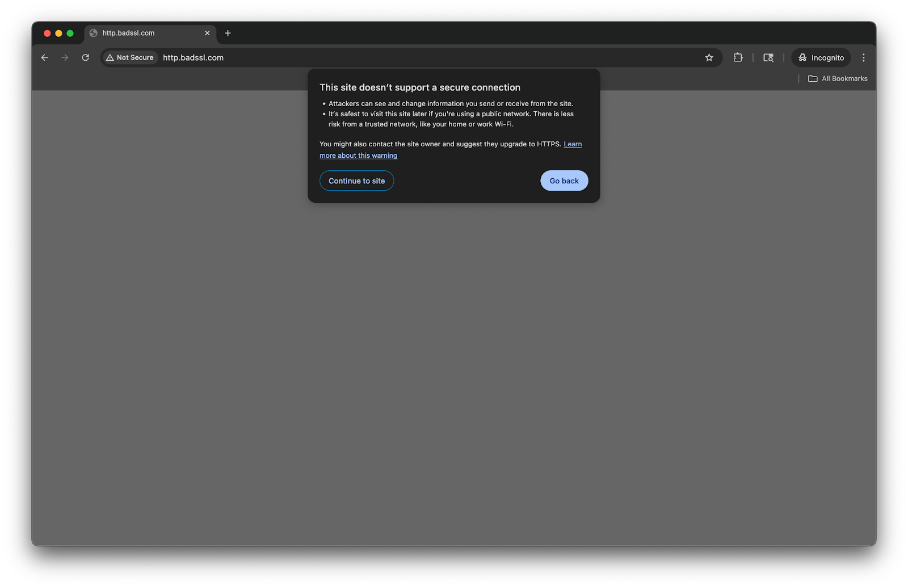The height and width of the screenshot is (588, 908).
Task: Select the http.badssl.com tab
Action: tap(150, 33)
